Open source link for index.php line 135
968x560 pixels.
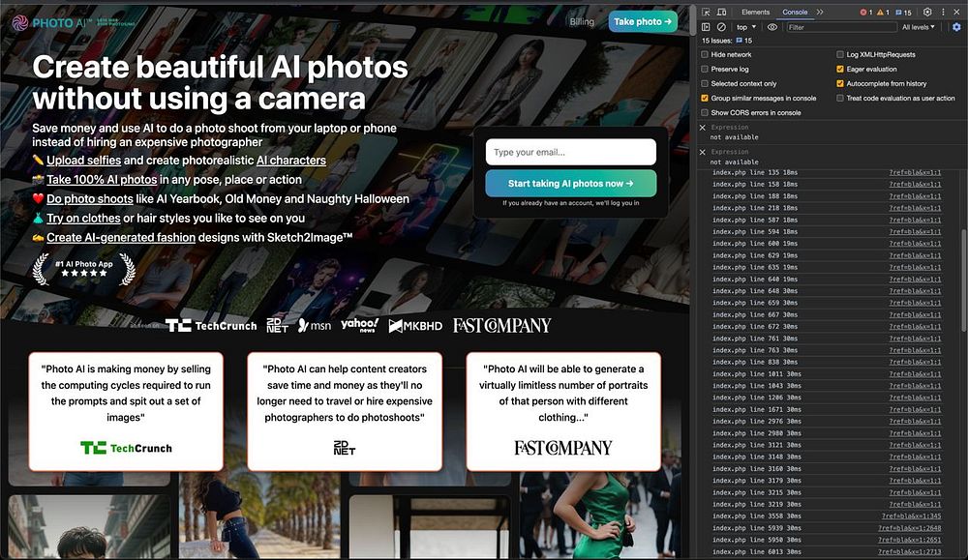click(915, 173)
